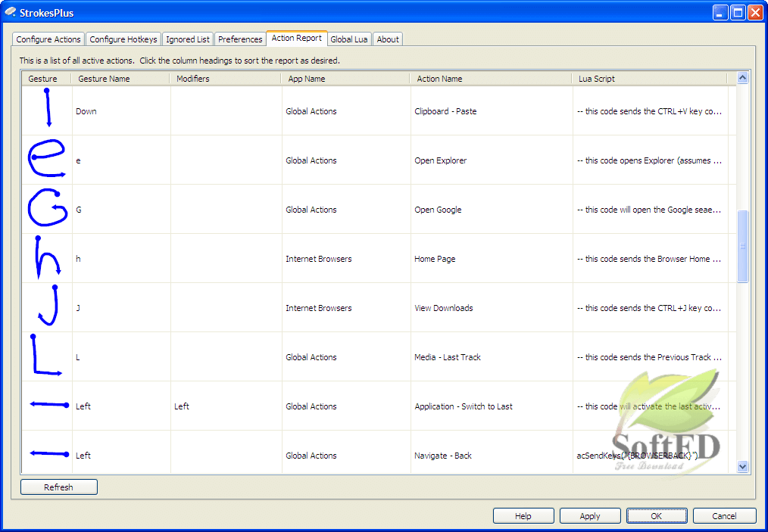
Task: Select the View Downloads action row
Action: pyautogui.click(x=379, y=308)
